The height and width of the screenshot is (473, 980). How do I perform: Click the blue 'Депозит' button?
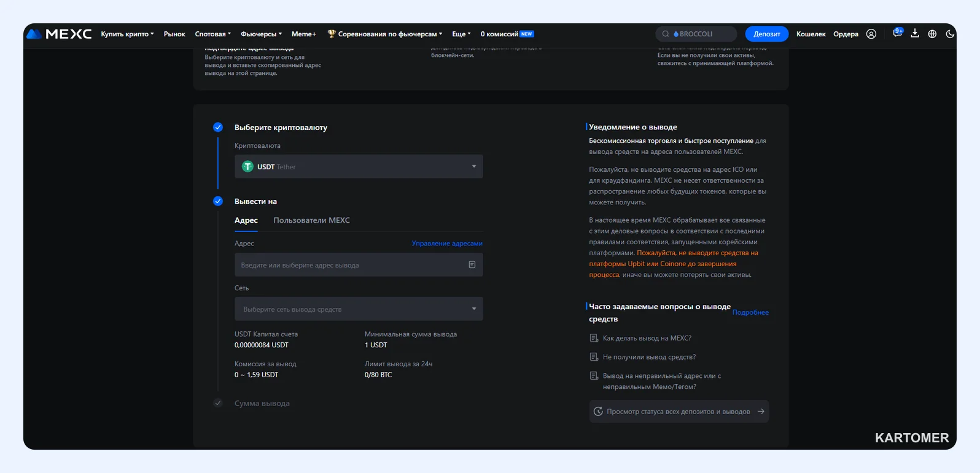[766, 34]
